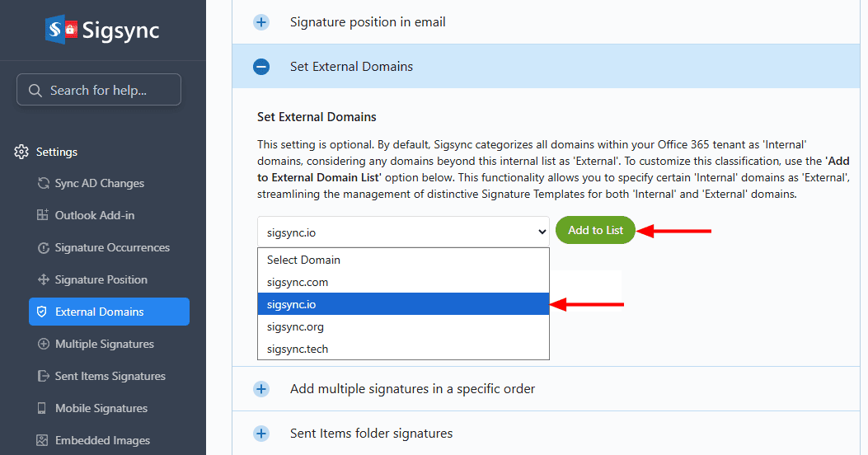This screenshot has width=868, height=455.
Task: Click the Sync AD Changes icon
Action: pos(44,183)
